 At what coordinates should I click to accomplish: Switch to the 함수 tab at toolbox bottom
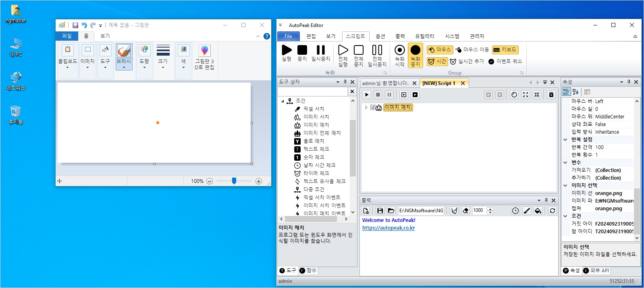(x=308, y=270)
